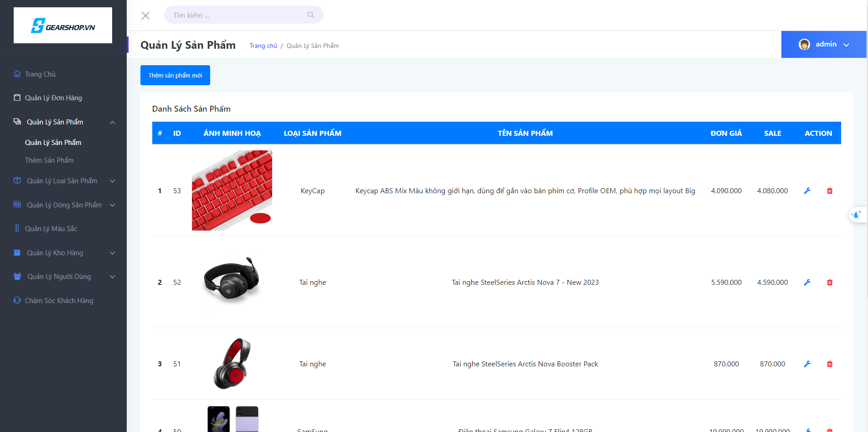Expand Quản Lý Loại Sản Phẩm section
Image resolution: width=868 pixels, height=432 pixels.
pos(113,181)
